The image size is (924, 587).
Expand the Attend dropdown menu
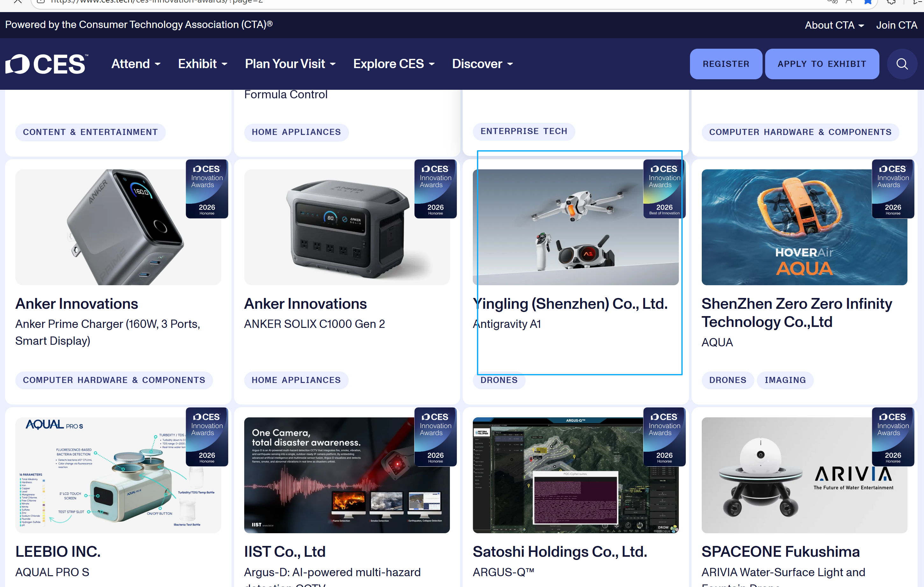pyautogui.click(x=136, y=64)
